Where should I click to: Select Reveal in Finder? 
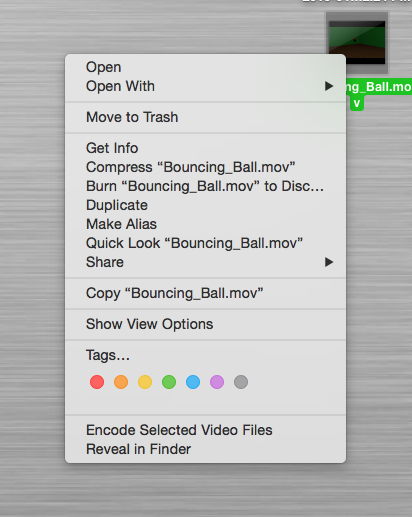click(x=205, y=449)
